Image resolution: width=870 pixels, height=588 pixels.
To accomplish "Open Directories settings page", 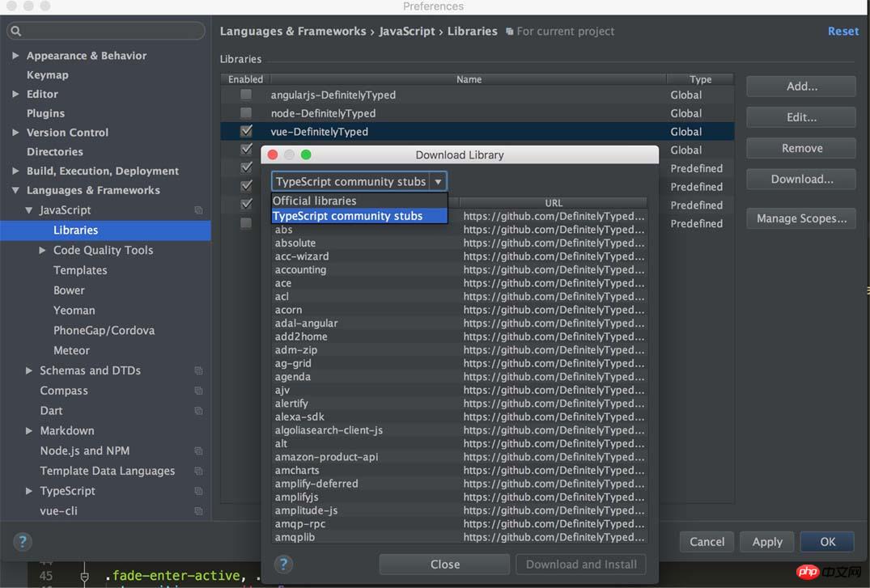I will coord(54,152).
